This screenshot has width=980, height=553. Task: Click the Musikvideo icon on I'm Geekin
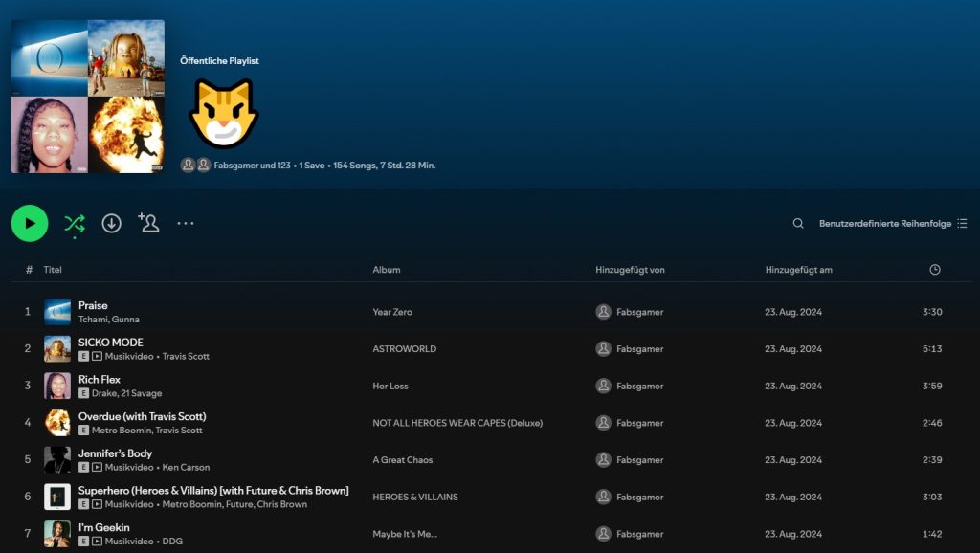[x=97, y=542]
